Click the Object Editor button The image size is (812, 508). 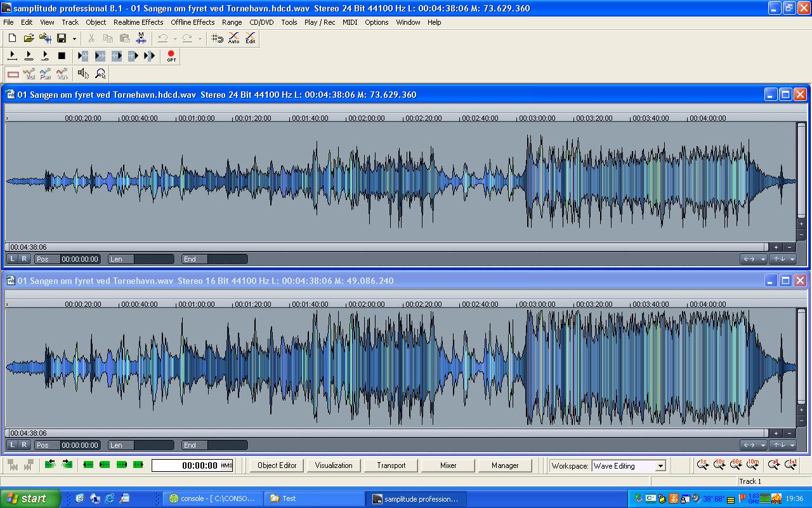277,465
